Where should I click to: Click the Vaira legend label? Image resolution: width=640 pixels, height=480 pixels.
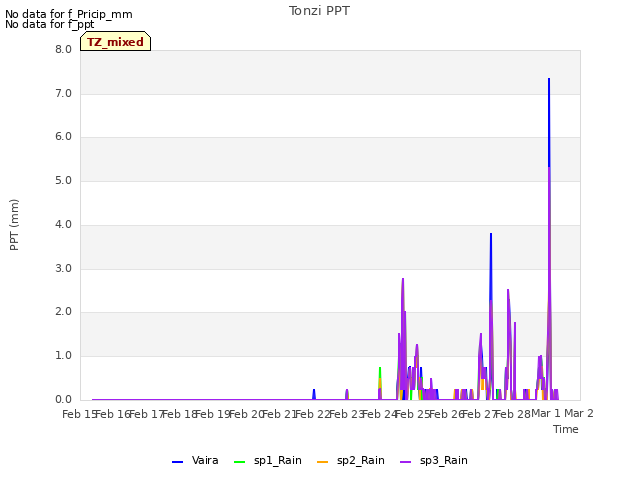pyautogui.click(x=205, y=460)
